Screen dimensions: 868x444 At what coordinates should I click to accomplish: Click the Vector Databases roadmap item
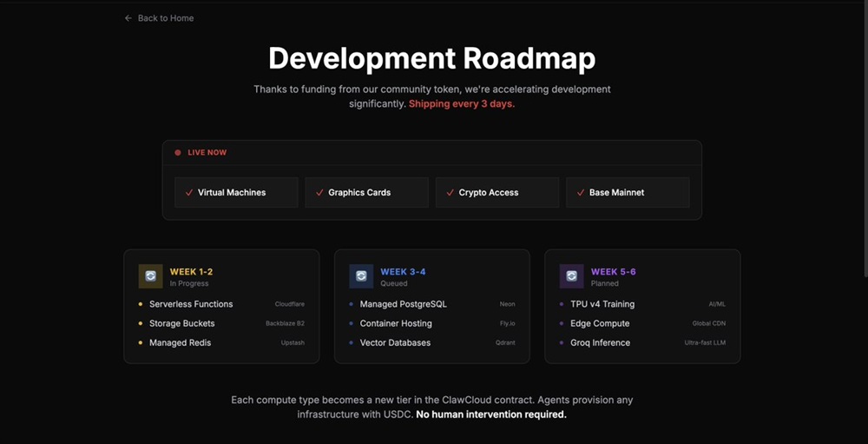[395, 342]
